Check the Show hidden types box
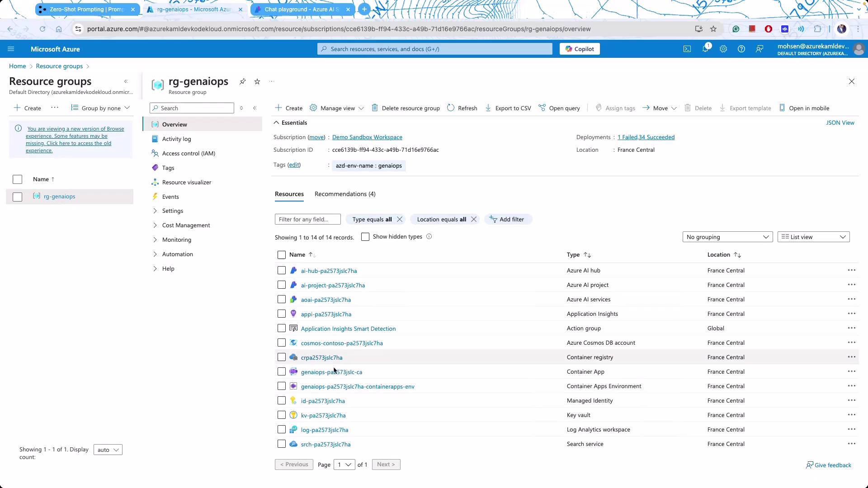 [x=365, y=237]
